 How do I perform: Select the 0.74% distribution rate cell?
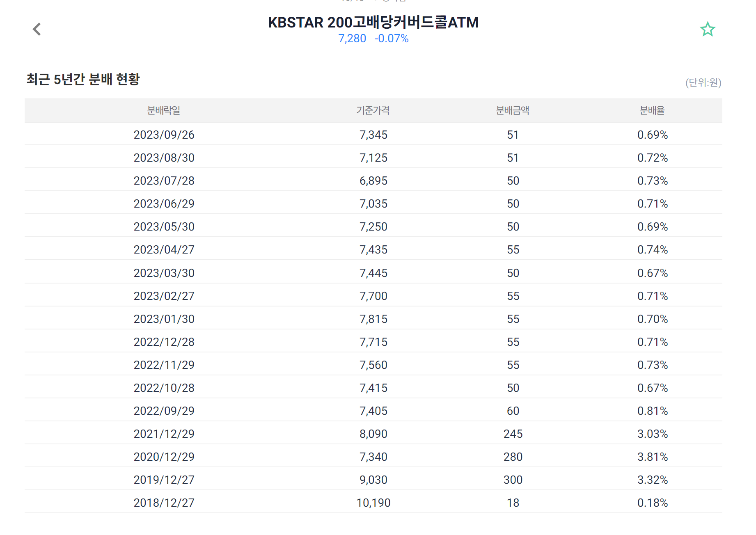[x=653, y=249]
